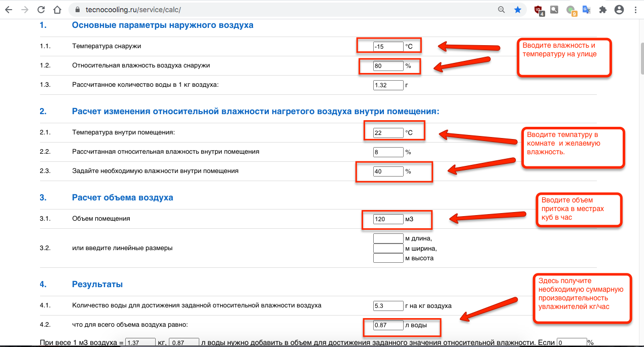Viewport: 644px width, 347px height.
Task: Open Chrome's three-dot menu
Action: tap(635, 10)
